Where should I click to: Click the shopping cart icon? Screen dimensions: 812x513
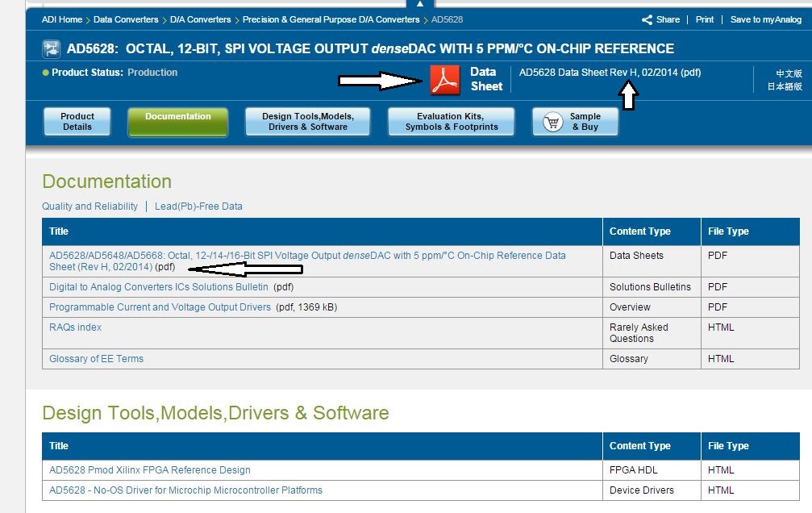(552, 123)
